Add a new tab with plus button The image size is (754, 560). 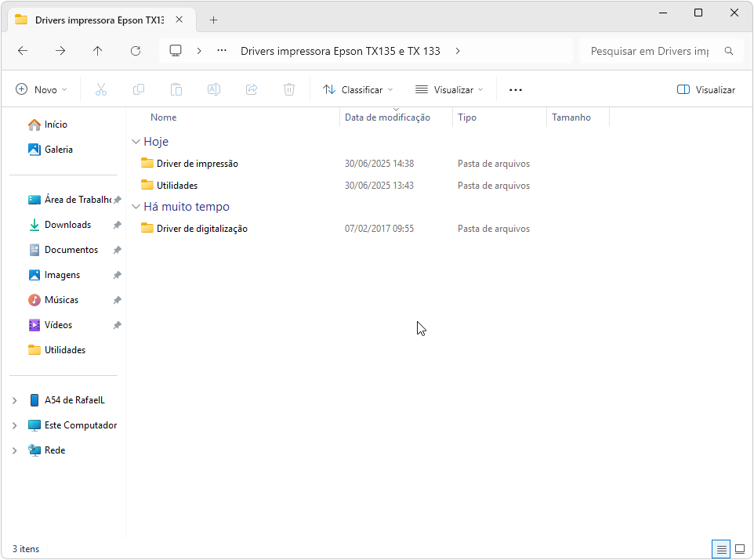tap(214, 20)
